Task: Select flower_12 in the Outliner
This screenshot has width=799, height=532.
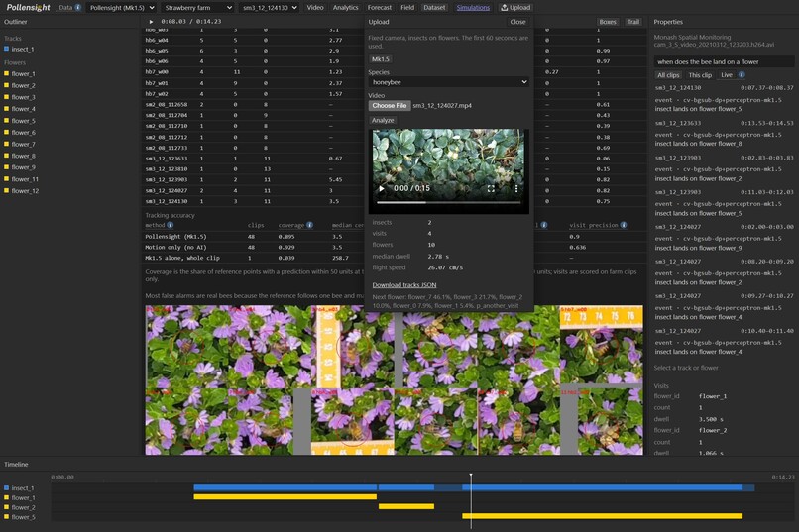Action: click(x=25, y=191)
